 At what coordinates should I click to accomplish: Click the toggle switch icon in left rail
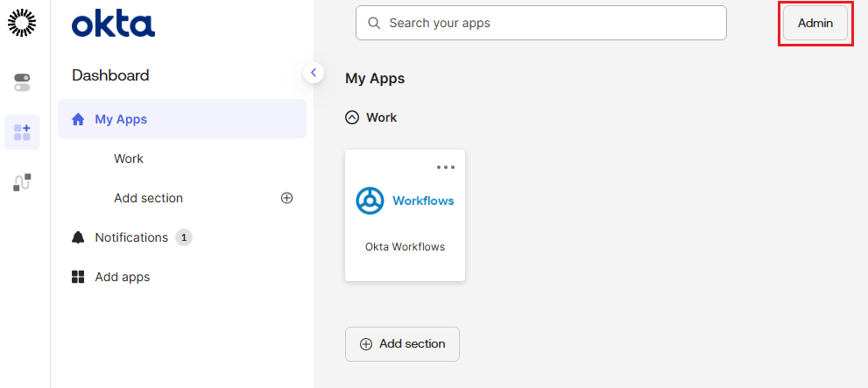pyautogui.click(x=22, y=82)
